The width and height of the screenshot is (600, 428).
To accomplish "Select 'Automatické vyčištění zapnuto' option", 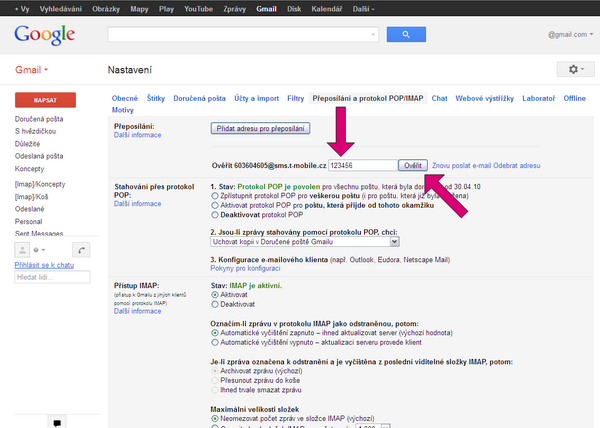I will pyautogui.click(x=215, y=333).
